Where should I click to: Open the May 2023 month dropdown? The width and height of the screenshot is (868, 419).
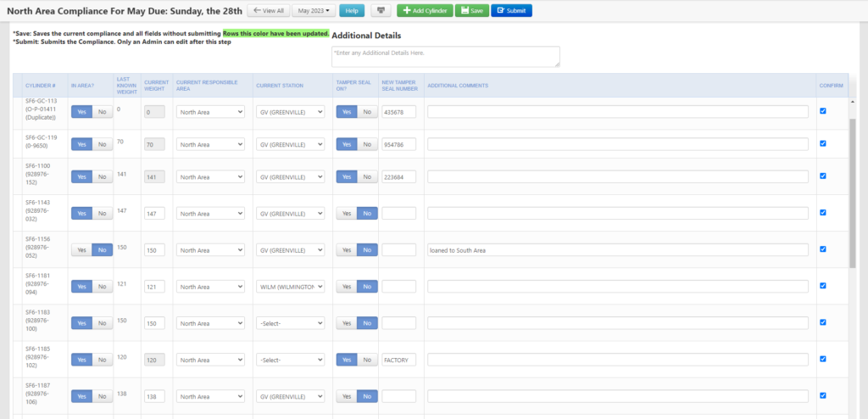314,10
